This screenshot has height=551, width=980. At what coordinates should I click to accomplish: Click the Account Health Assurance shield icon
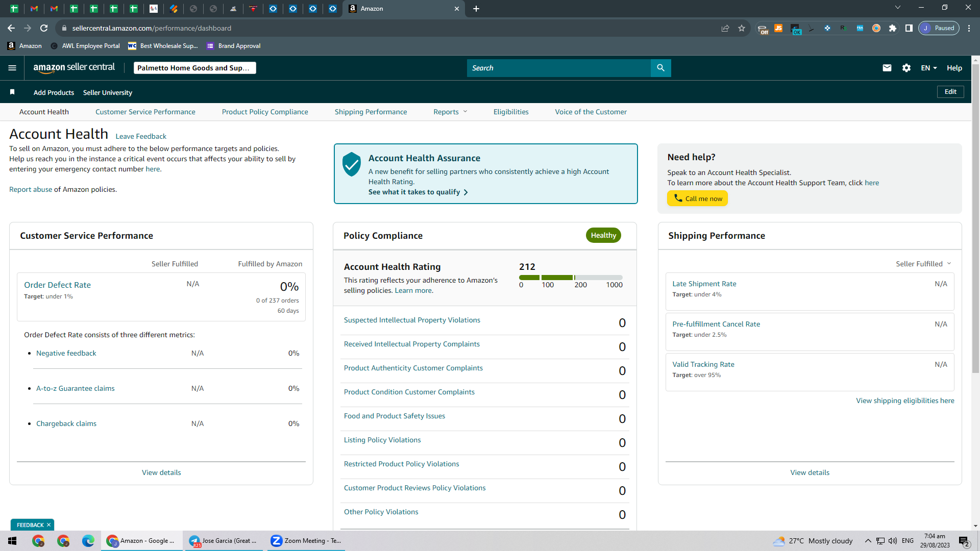352,164
